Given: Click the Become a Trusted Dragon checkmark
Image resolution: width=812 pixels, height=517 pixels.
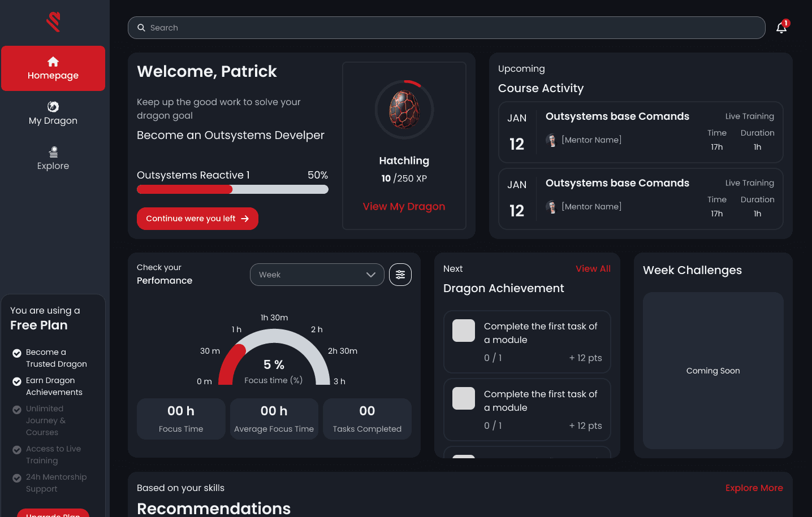Looking at the screenshot, I should click(17, 353).
